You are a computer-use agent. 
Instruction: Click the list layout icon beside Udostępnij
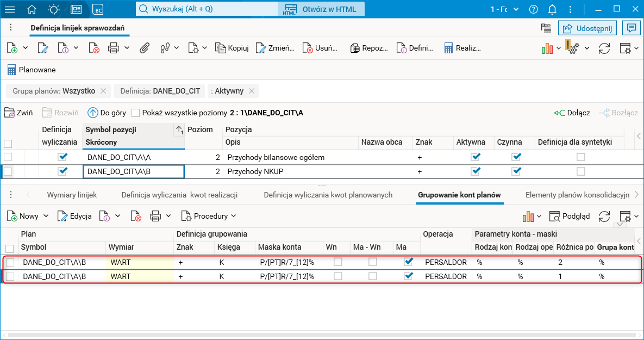coord(546,28)
